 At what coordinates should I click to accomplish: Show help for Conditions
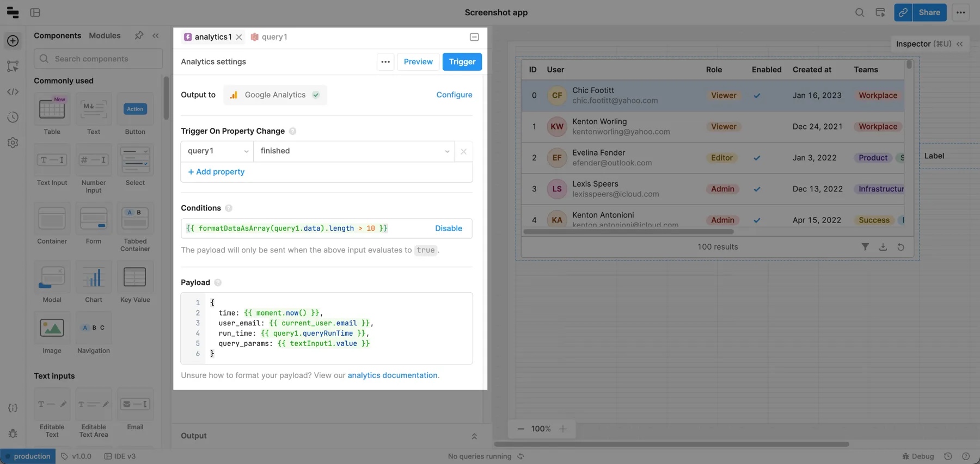(229, 208)
